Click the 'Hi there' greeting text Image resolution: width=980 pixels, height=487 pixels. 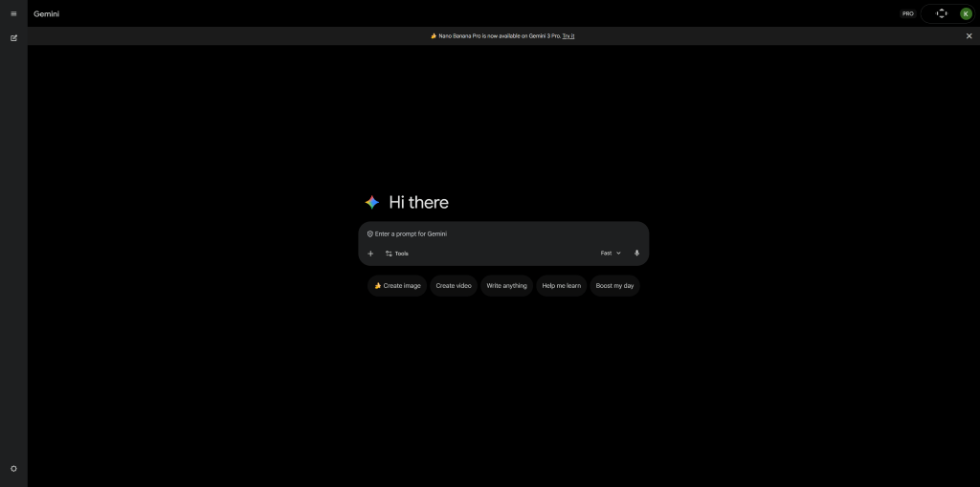pyautogui.click(x=419, y=202)
